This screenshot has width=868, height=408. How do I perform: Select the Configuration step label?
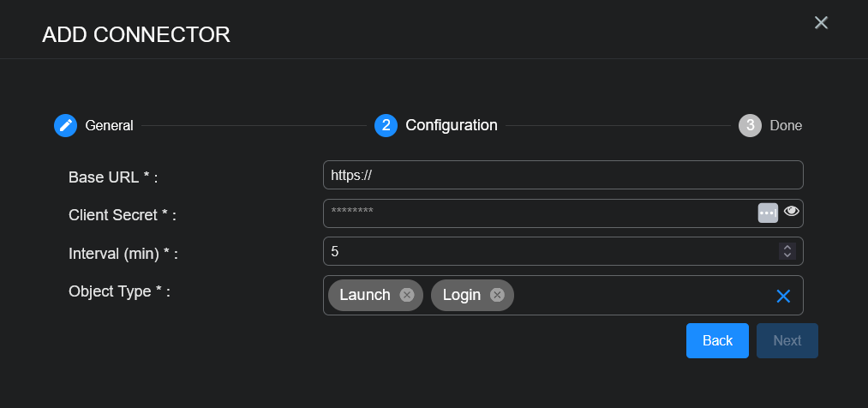[451, 125]
